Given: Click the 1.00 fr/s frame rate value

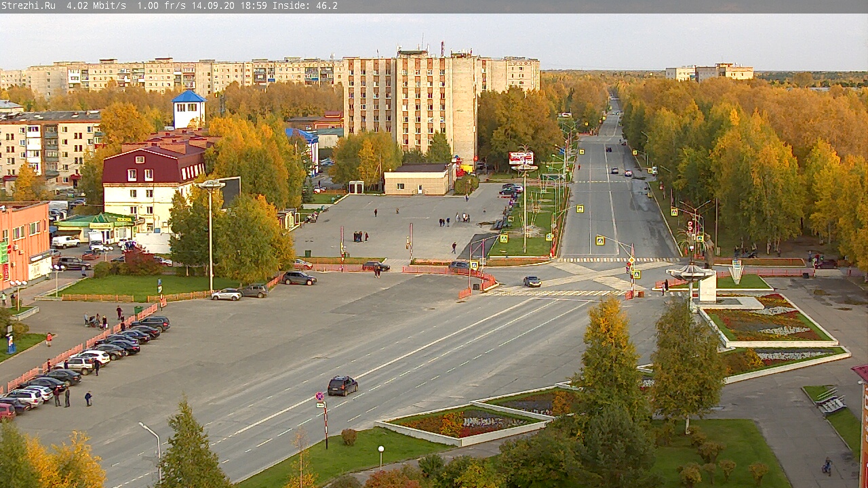Looking at the screenshot, I should [x=161, y=5].
